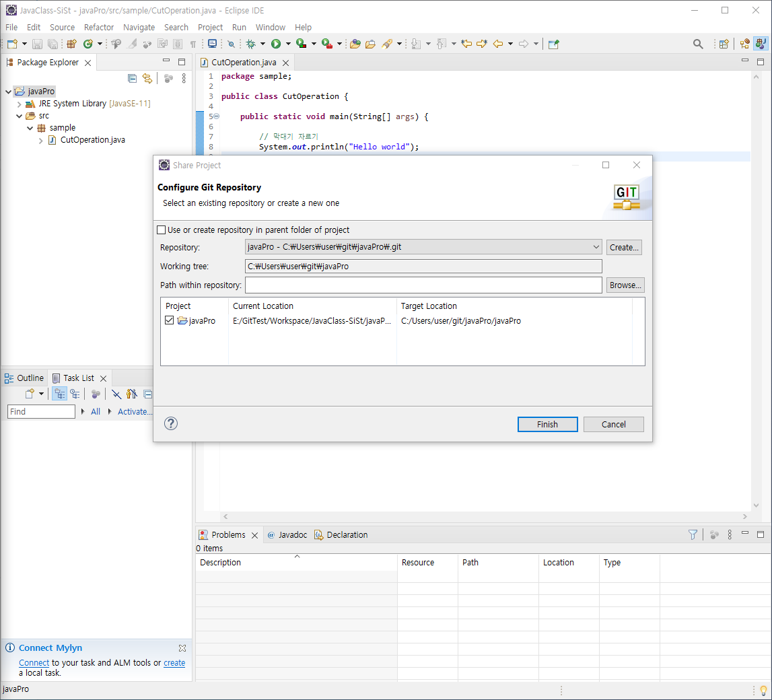Open the Repository combo box dropdown

pos(596,247)
